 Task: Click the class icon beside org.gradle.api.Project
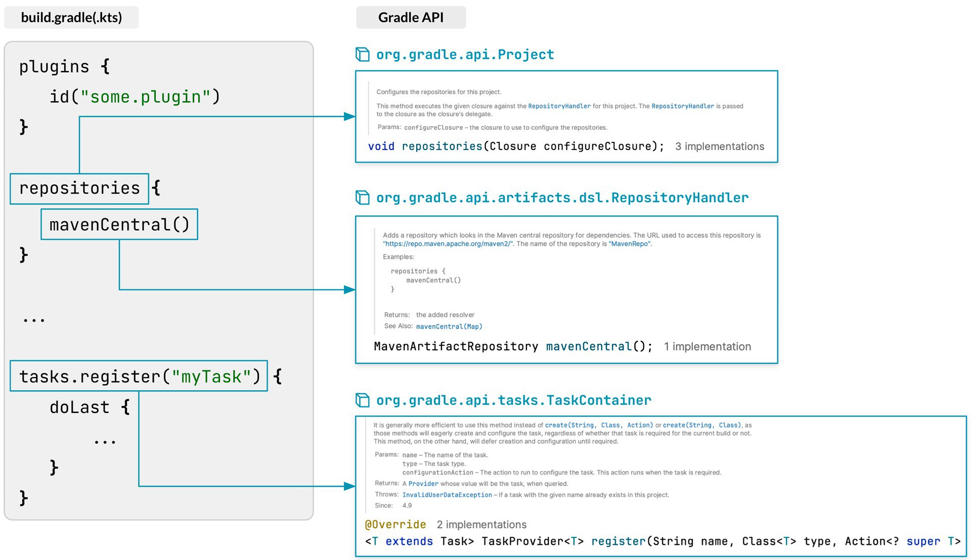[363, 54]
